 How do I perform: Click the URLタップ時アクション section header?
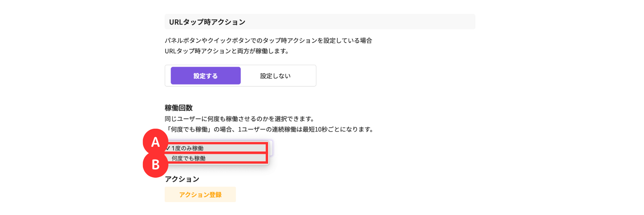click(x=207, y=22)
